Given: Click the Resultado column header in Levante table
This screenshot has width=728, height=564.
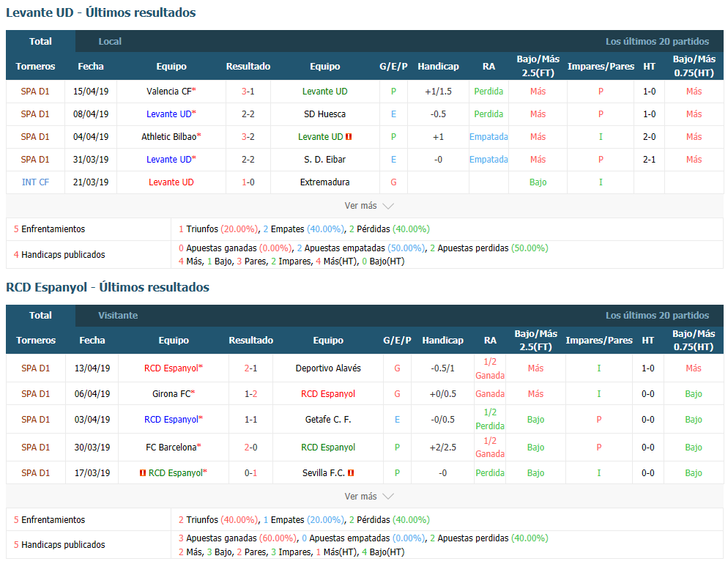Looking at the screenshot, I should click(248, 67).
